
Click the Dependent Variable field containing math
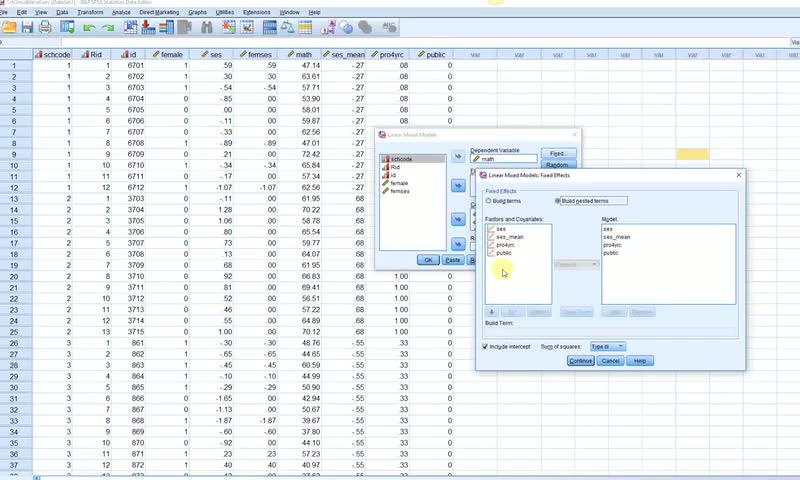(x=504, y=159)
